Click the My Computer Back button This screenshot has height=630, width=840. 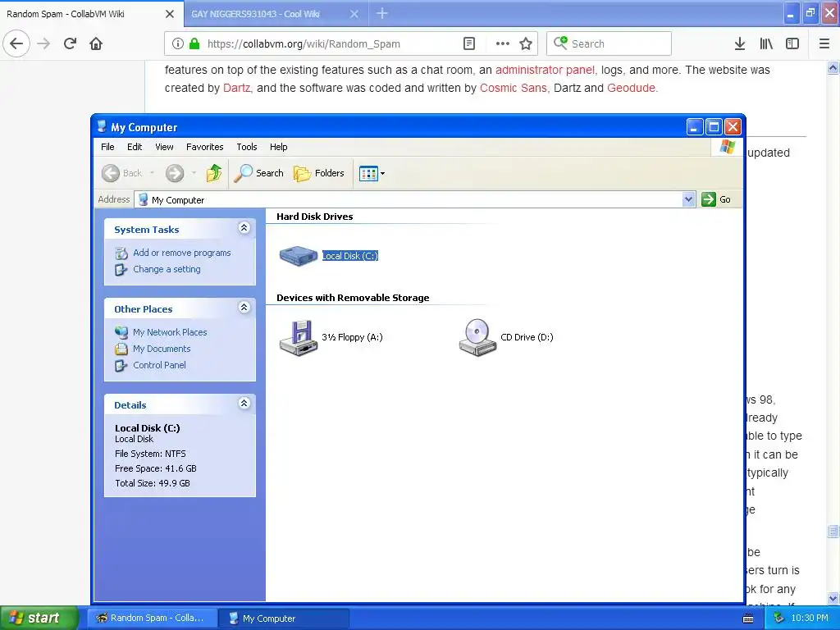(x=123, y=173)
